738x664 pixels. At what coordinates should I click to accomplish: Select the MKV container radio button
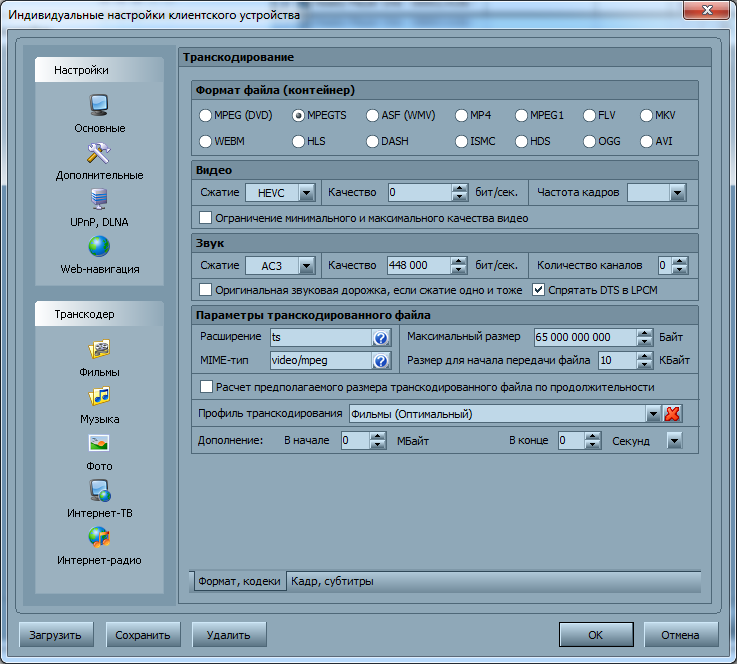tap(647, 115)
